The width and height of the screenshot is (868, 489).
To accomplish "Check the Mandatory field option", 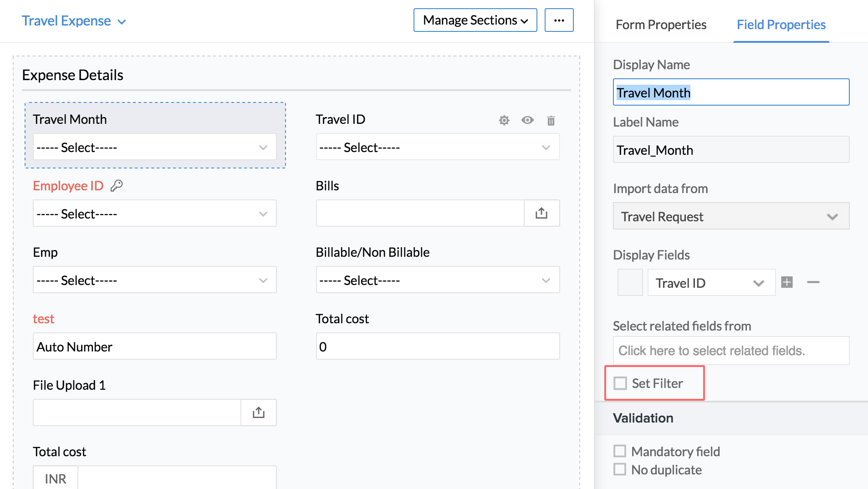I will tap(620, 451).
